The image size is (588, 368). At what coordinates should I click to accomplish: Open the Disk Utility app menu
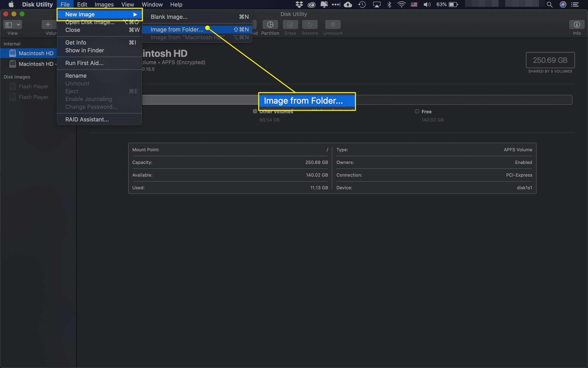click(x=37, y=4)
